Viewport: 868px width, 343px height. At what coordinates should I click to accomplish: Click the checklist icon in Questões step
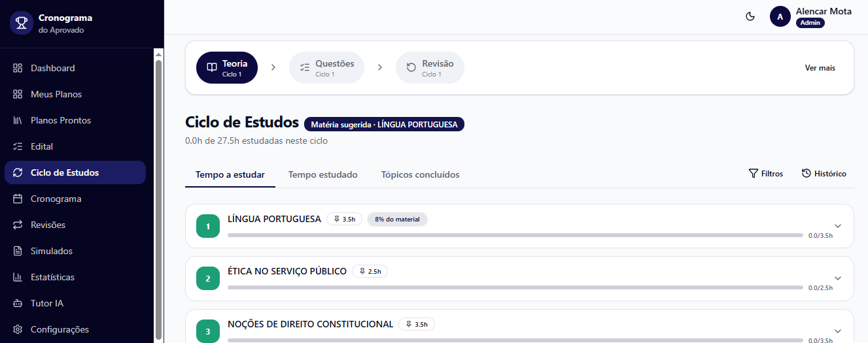(305, 67)
